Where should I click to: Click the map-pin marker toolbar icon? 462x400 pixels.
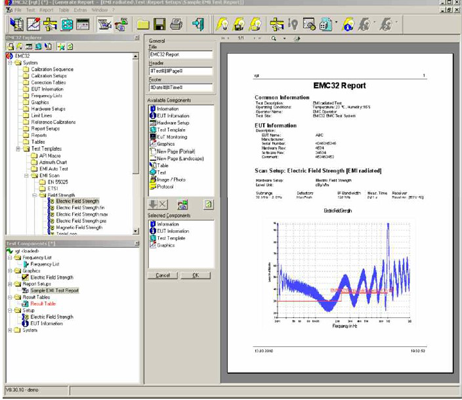[x=293, y=24]
